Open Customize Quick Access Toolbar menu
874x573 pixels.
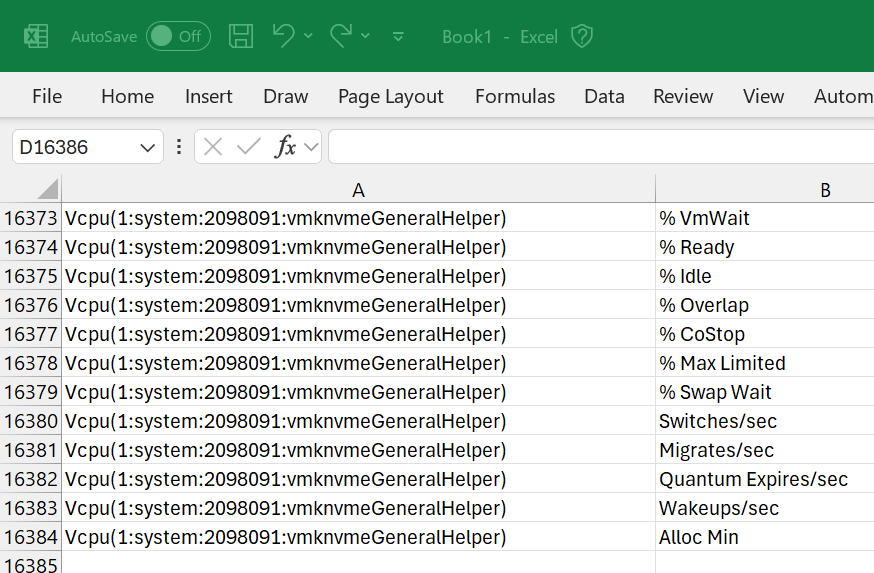[398, 37]
